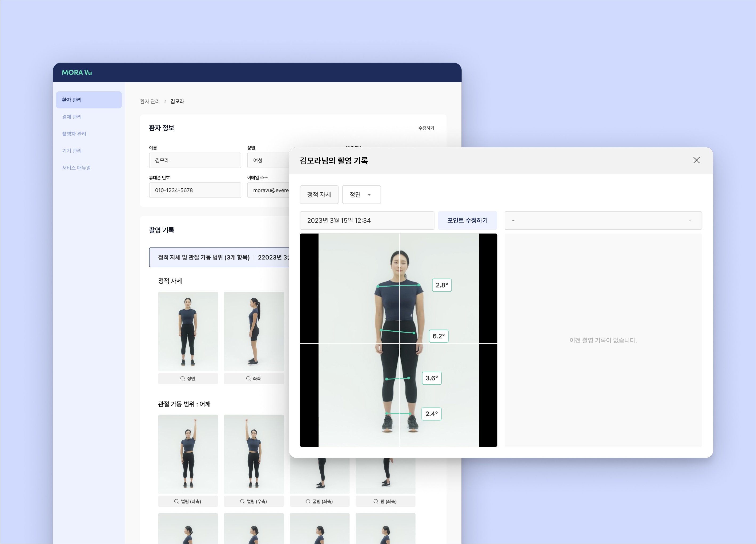Viewport: 756px width, 544px height.
Task: Click the 이메일 주소 field
Action: click(268, 190)
